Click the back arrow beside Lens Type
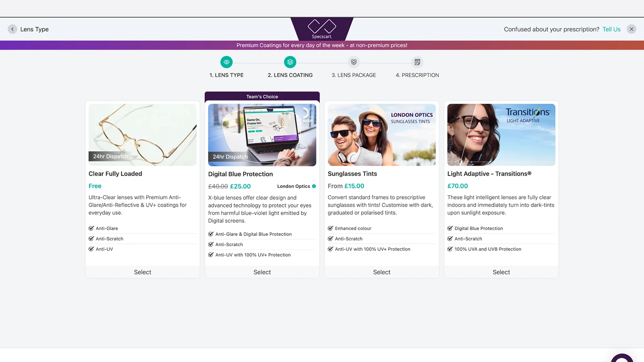Image resolution: width=644 pixels, height=362 pixels. [x=12, y=29]
